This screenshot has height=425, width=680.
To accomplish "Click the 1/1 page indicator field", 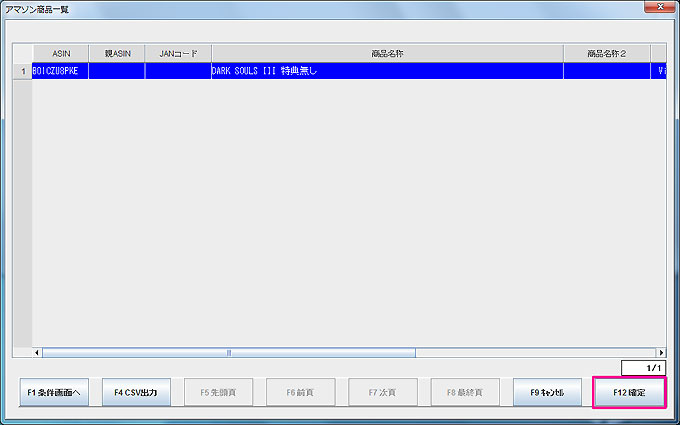I will click(x=643, y=368).
